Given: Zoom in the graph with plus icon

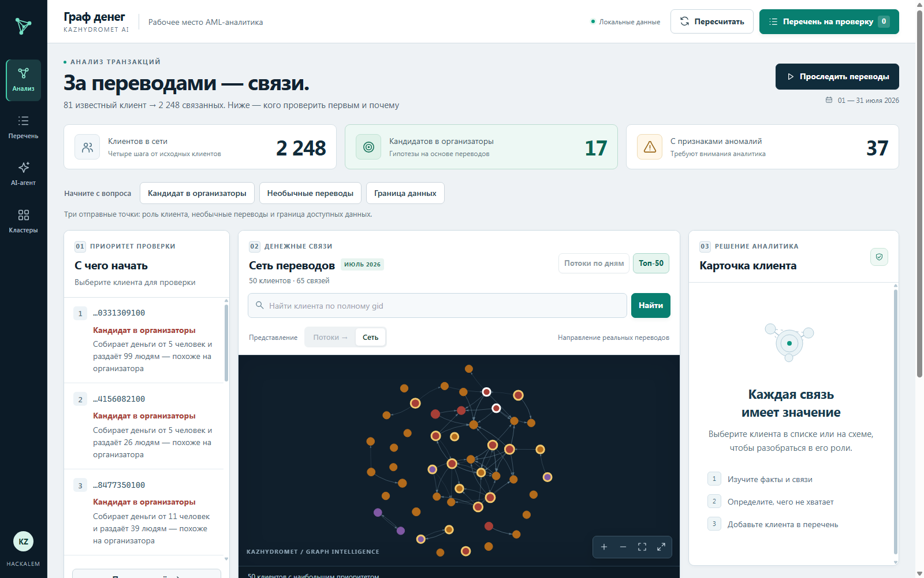Looking at the screenshot, I should click(604, 547).
